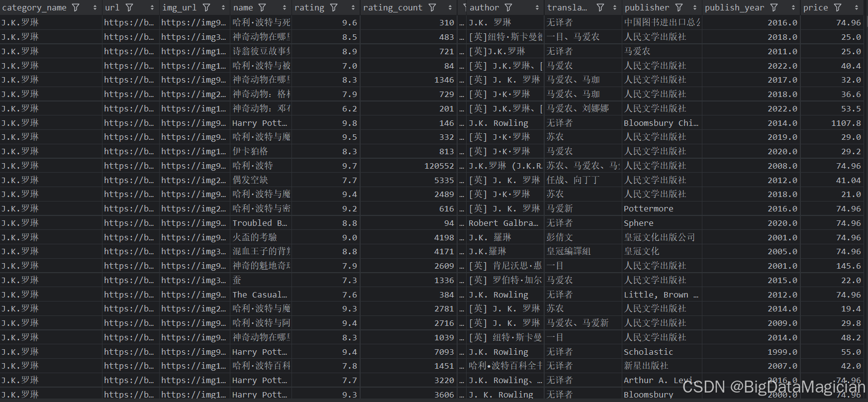Click sort arrows of author column
Image resolution: width=868 pixels, height=402 pixels.
pos(537,7)
